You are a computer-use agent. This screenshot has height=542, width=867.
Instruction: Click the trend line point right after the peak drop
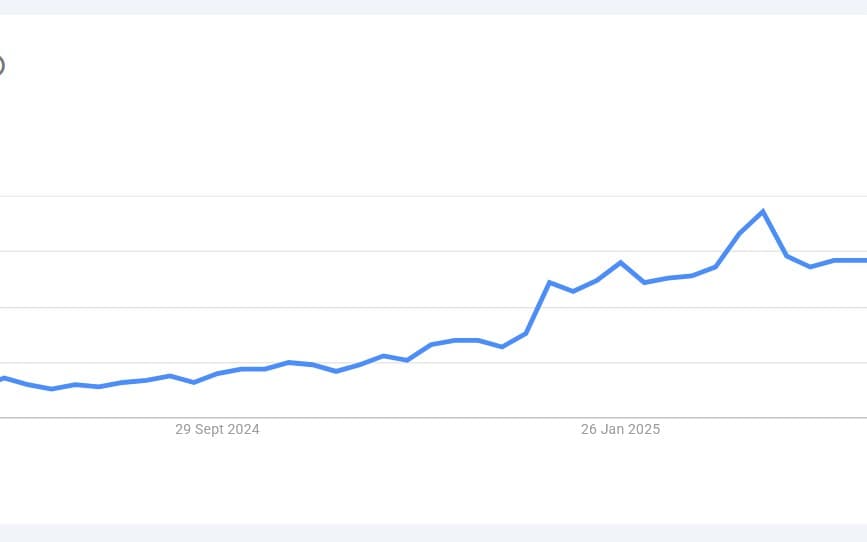tap(787, 256)
